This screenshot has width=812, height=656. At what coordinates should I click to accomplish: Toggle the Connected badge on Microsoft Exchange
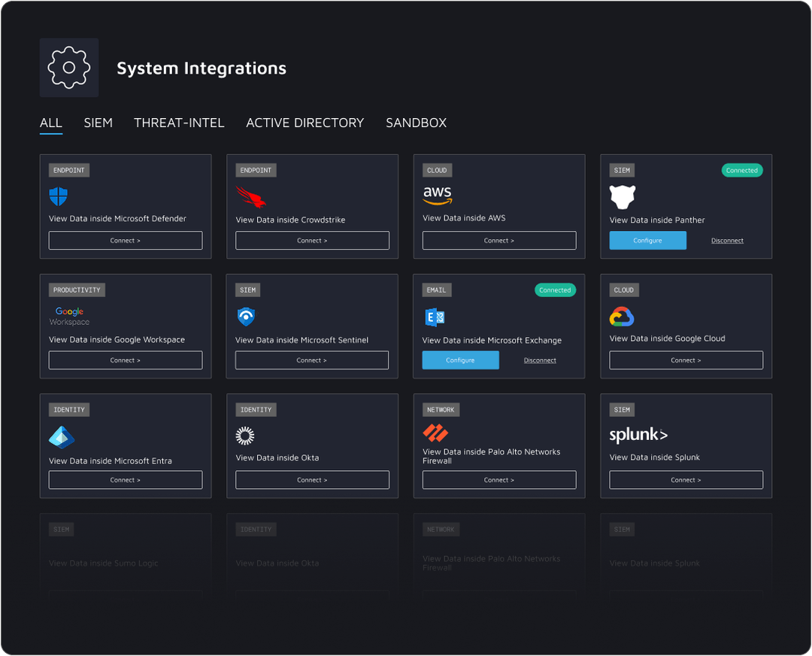(x=555, y=290)
